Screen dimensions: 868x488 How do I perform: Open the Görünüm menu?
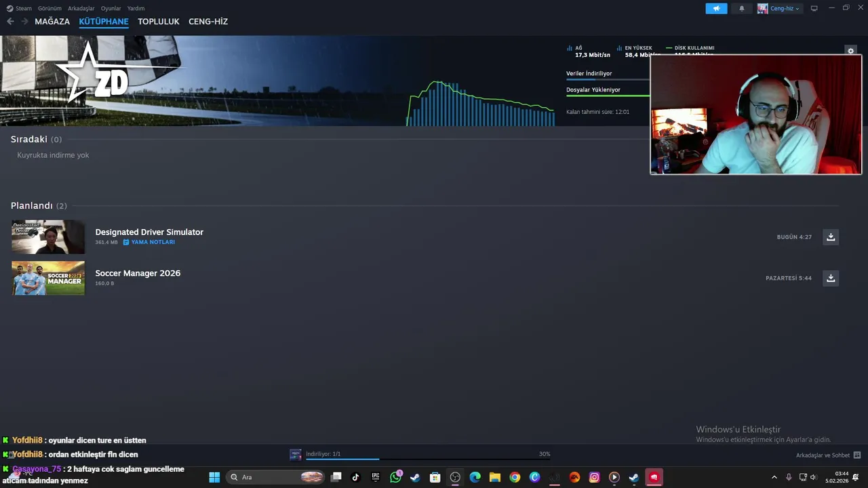tap(50, 8)
